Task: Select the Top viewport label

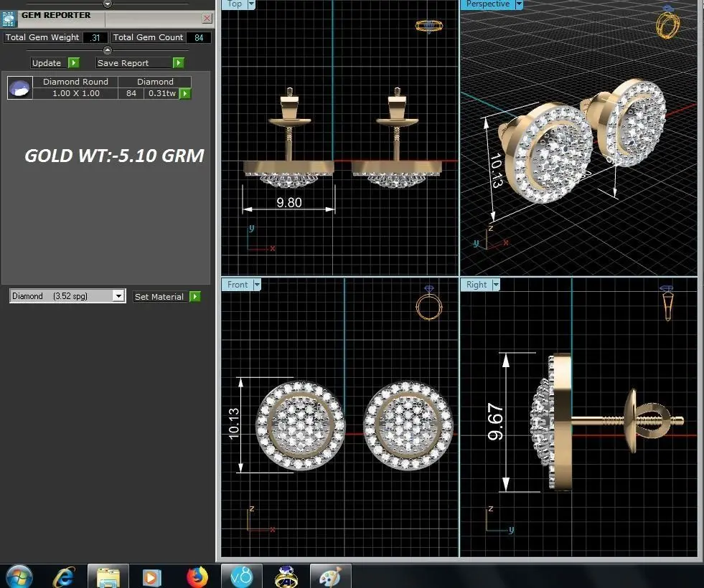Action: pyautogui.click(x=235, y=4)
